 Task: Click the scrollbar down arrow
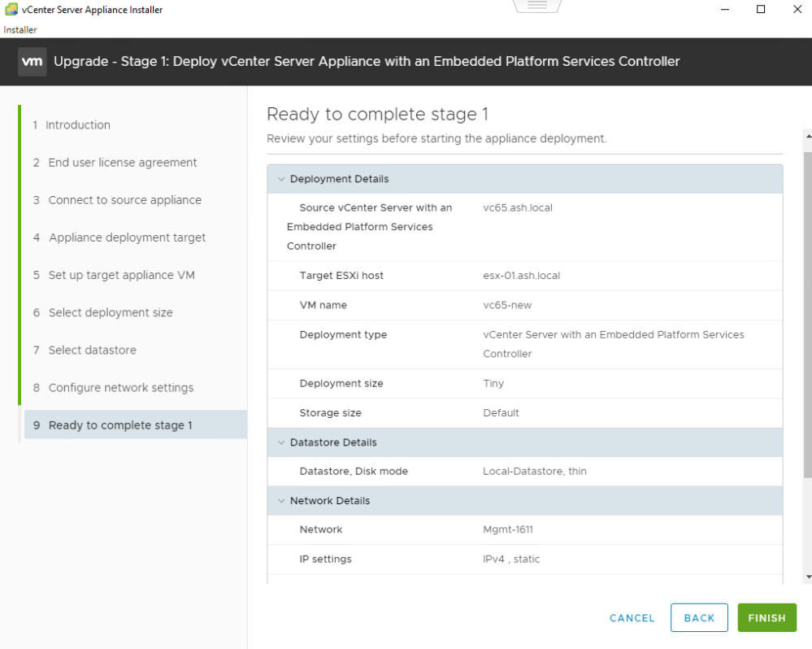point(808,577)
